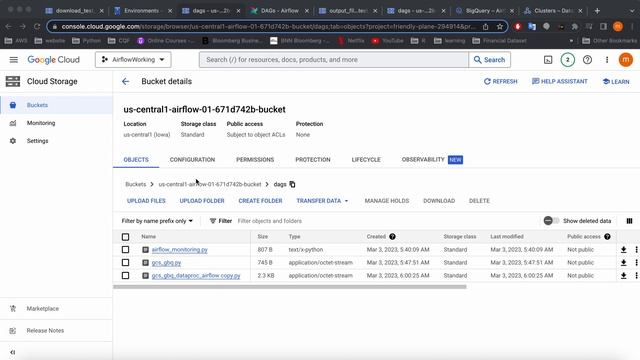Open the Google Cloud navigation hamburger menu
The image size is (640, 360).
point(13,60)
